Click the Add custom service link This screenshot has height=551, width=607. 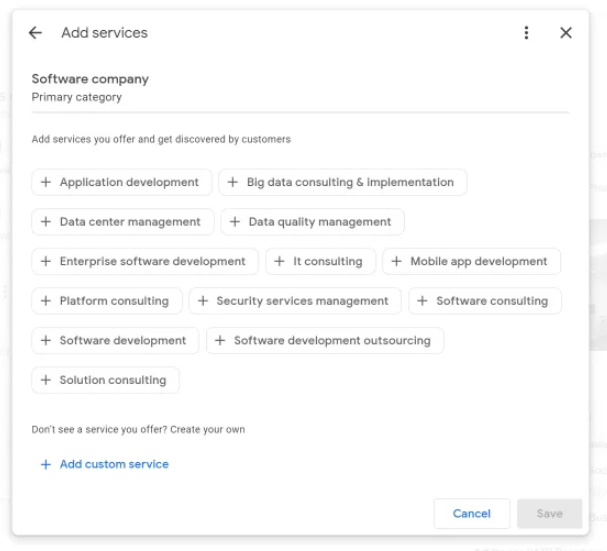(x=114, y=464)
